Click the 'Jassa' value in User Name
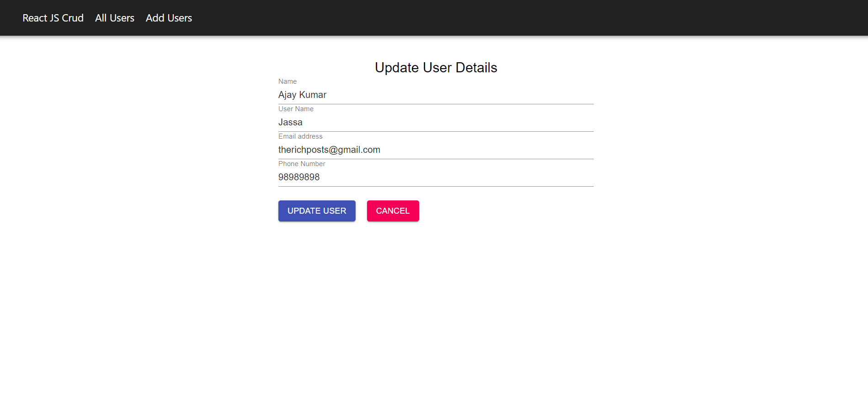868x415 pixels. click(x=290, y=122)
